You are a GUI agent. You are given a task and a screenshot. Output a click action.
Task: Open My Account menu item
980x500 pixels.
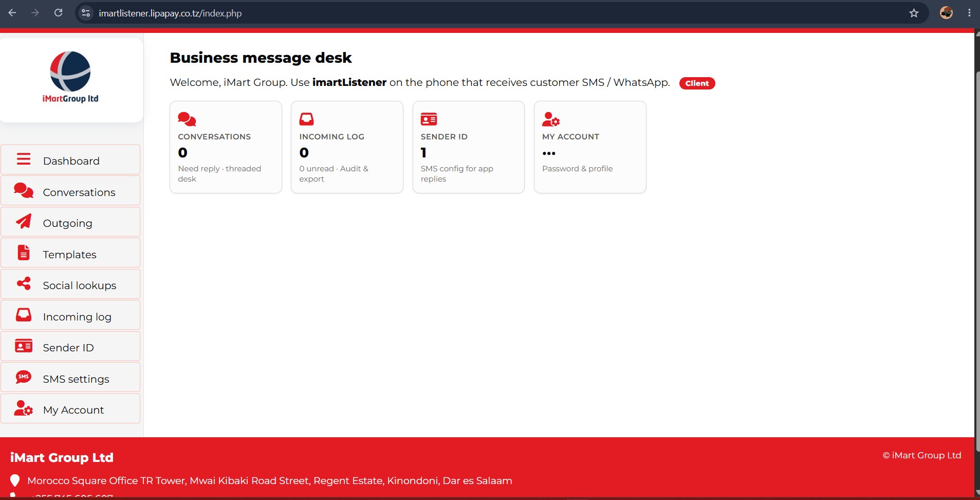coord(70,408)
